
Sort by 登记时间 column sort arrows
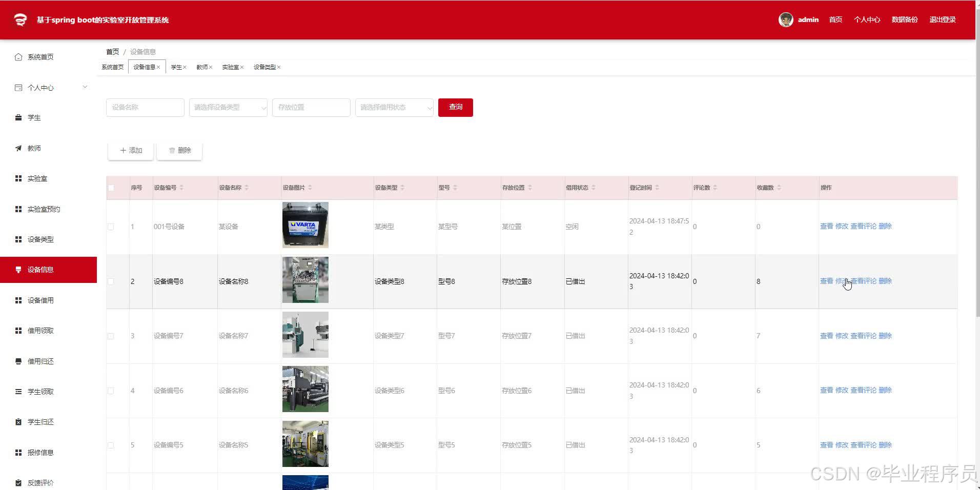[657, 188]
